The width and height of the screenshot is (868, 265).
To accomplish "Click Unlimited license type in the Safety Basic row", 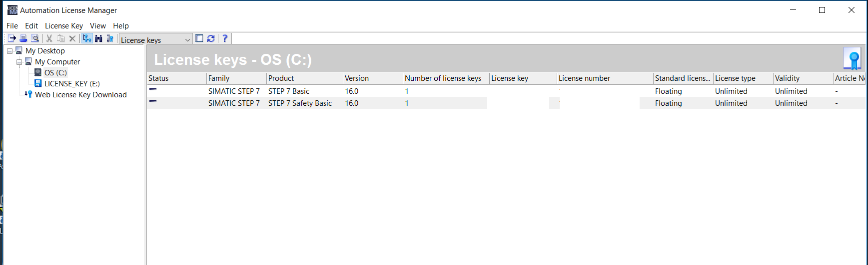I will click(x=731, y=103).
